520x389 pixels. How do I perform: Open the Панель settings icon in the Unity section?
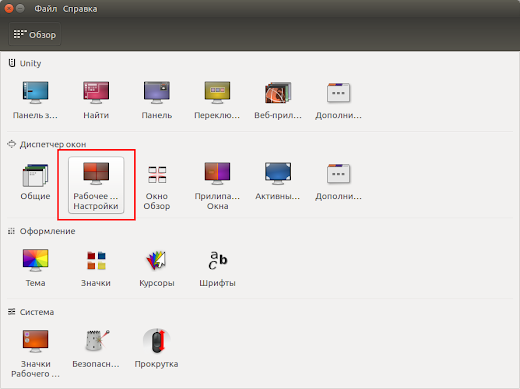pos(157,100)
